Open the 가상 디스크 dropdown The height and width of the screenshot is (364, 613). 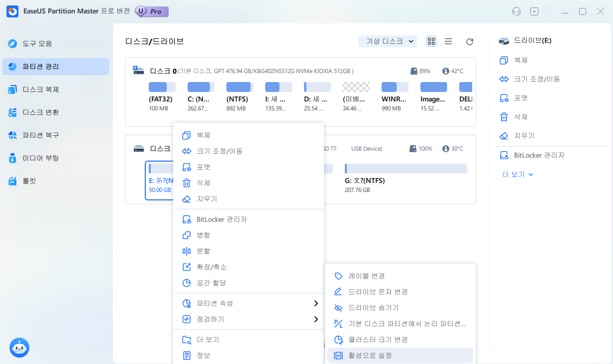tap(388, 41)
